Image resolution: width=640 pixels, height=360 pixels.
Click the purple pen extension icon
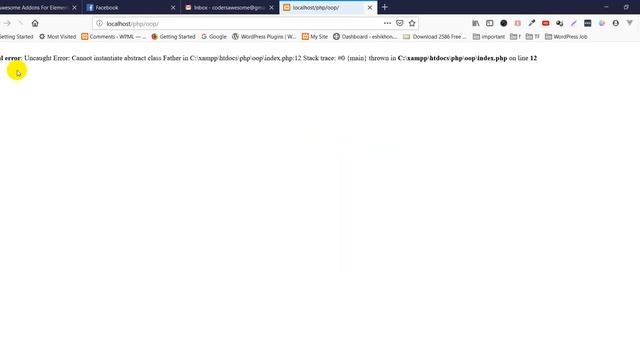coord(573,23)
